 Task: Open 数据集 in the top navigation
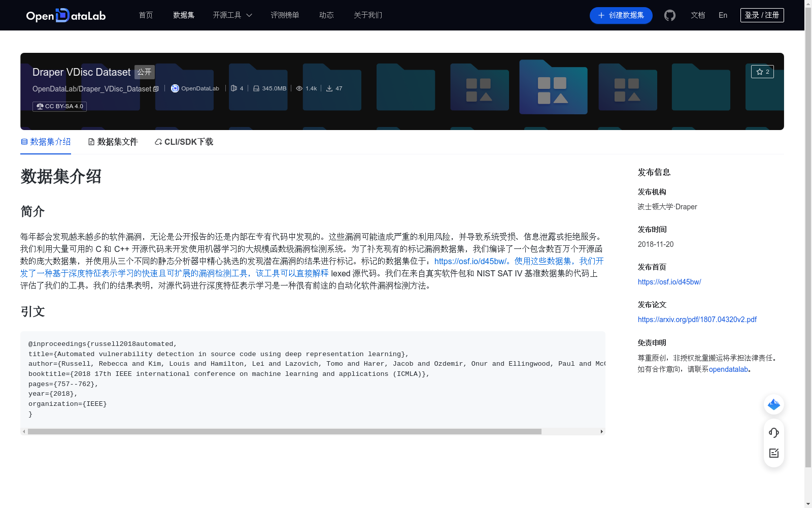[184, 15]
